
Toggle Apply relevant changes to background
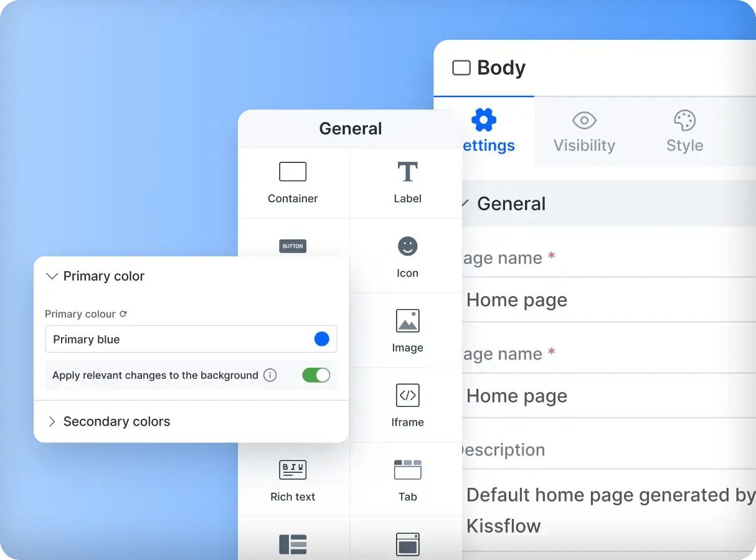tap(316, 375)
